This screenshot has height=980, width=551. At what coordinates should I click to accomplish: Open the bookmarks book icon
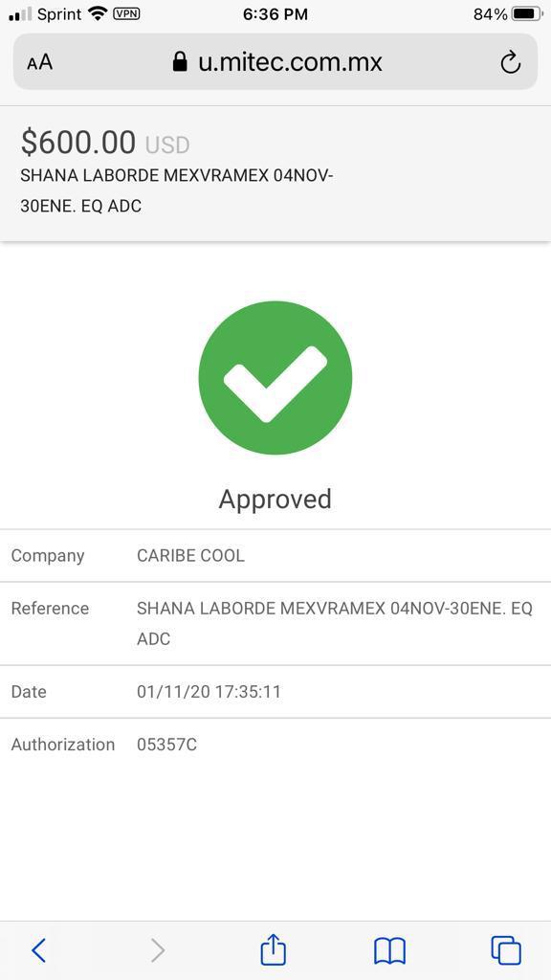390,951
